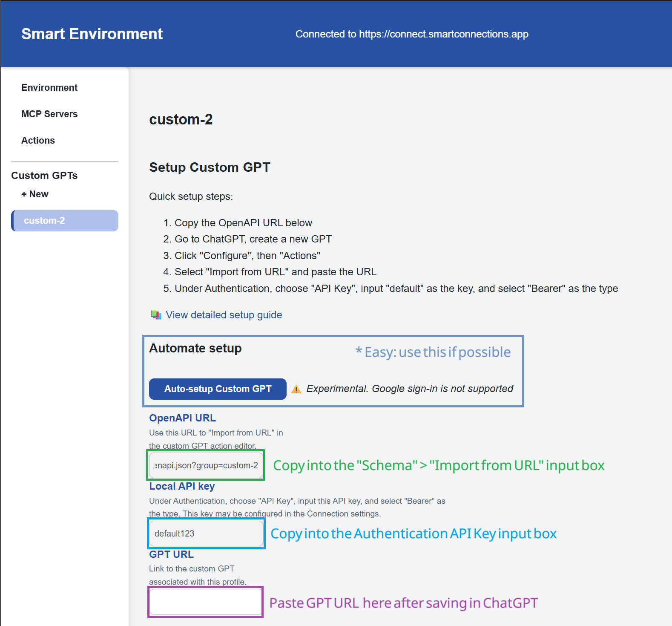Image resolution: width=672 pixels, height=626 pixels.
Task: Click step 1 Copy the OpenAPI URL below
Action: [x=243, y=223]
